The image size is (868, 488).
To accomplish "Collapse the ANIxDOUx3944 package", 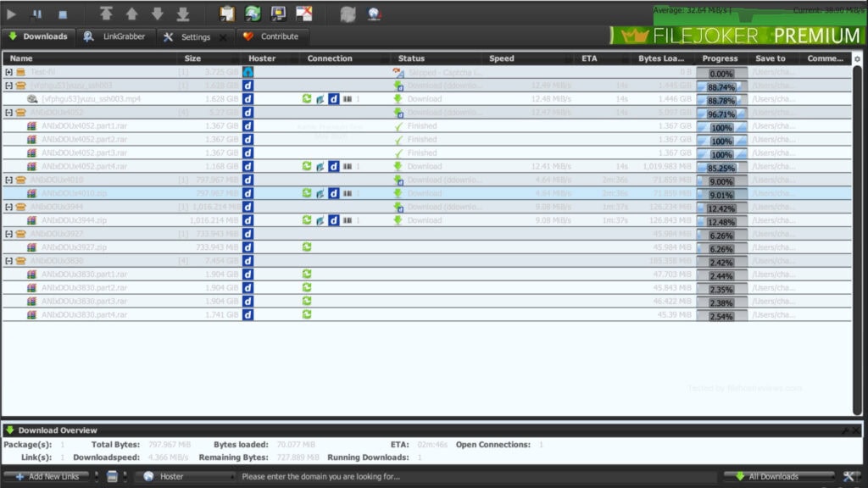I will (8, 207).
